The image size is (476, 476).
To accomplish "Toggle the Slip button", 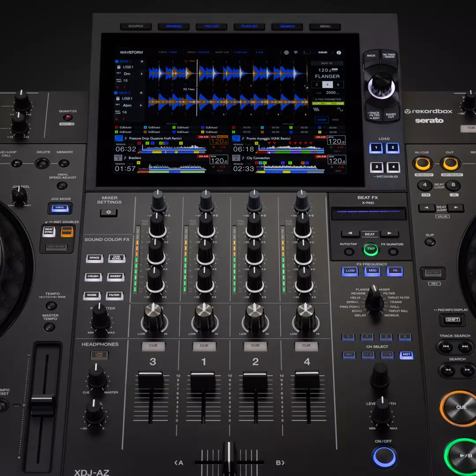I will (430, 242).
